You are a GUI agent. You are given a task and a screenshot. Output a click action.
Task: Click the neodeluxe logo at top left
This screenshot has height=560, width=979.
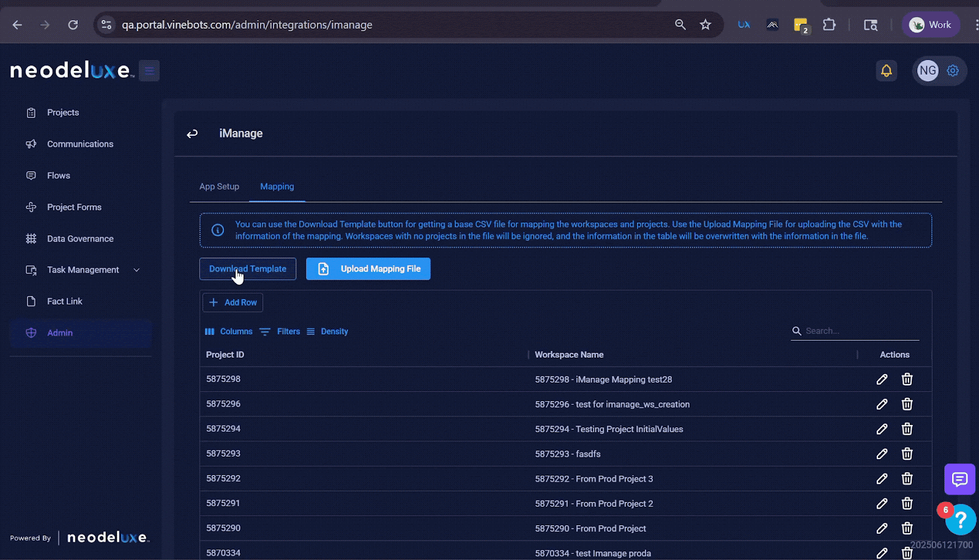pyautogui.click(x=71, y=70)
